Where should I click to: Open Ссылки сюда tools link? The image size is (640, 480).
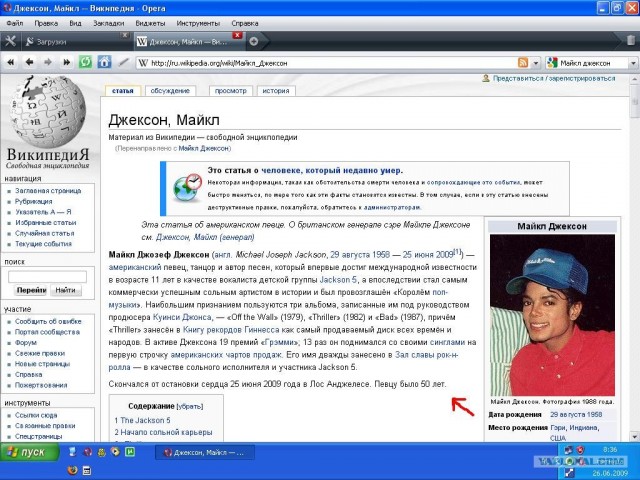pyautogui.click(x=36, y=415)
